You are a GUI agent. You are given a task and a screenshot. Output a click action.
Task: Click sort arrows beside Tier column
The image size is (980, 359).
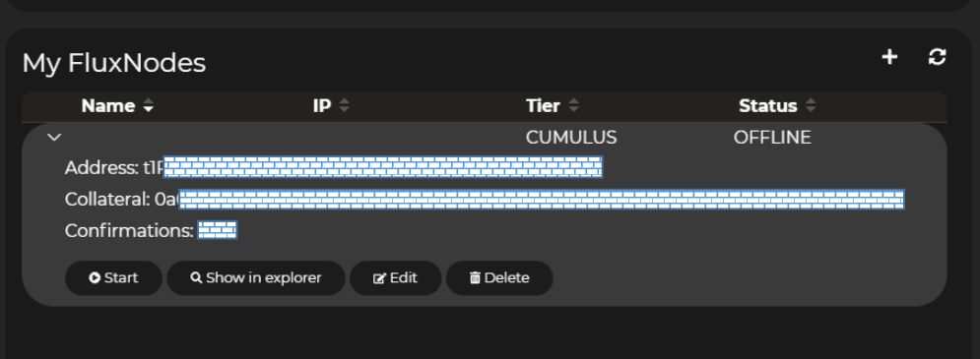(x=573, y=106)
